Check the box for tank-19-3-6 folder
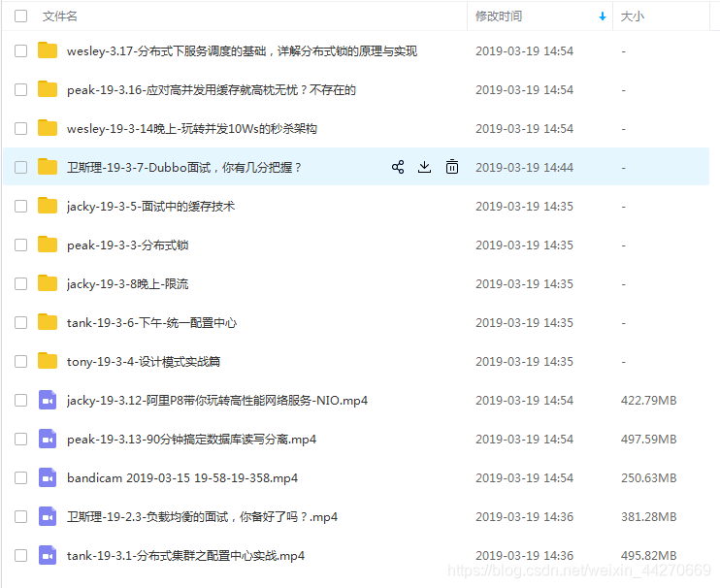720x588 pixels. point(20,322)
